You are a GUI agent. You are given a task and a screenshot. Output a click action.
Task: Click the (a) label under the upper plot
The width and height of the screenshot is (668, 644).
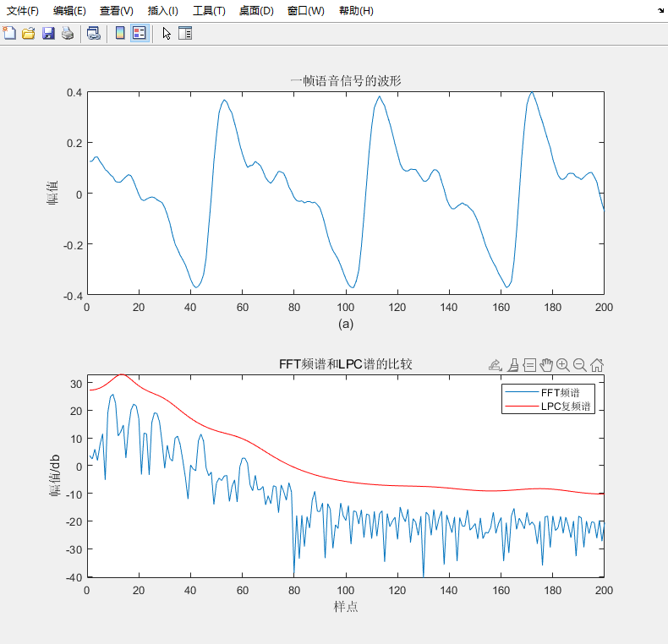point(346,325)
